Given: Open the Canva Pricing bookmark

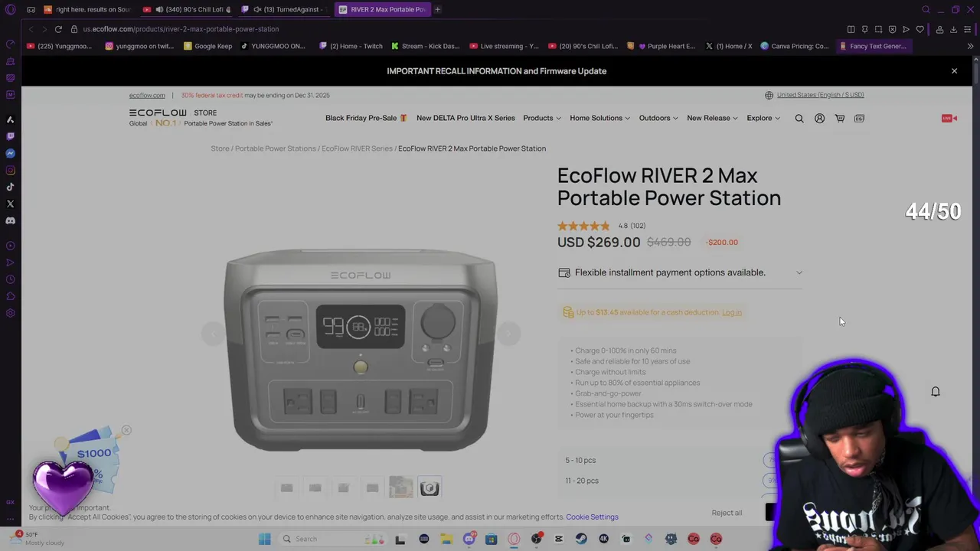Looking at the screenshot, I should pos(794,46).
